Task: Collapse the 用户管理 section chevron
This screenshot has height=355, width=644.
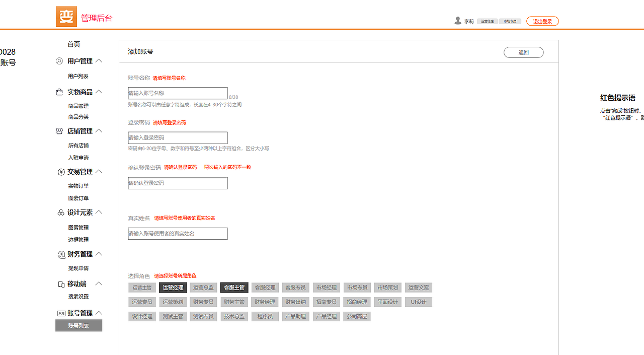Action: pyautogui.click(x=99, y=60)
